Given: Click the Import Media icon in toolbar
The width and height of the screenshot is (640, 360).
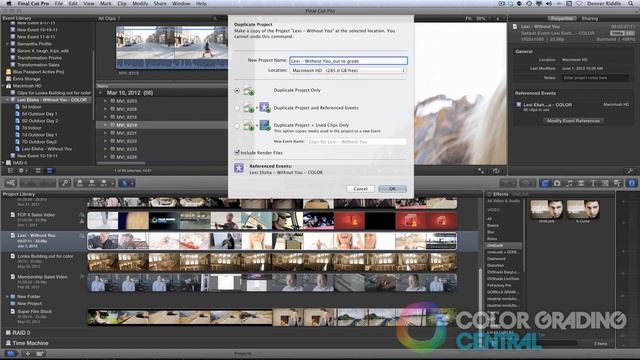Looking at the screenshot, I should pos(11,183).
